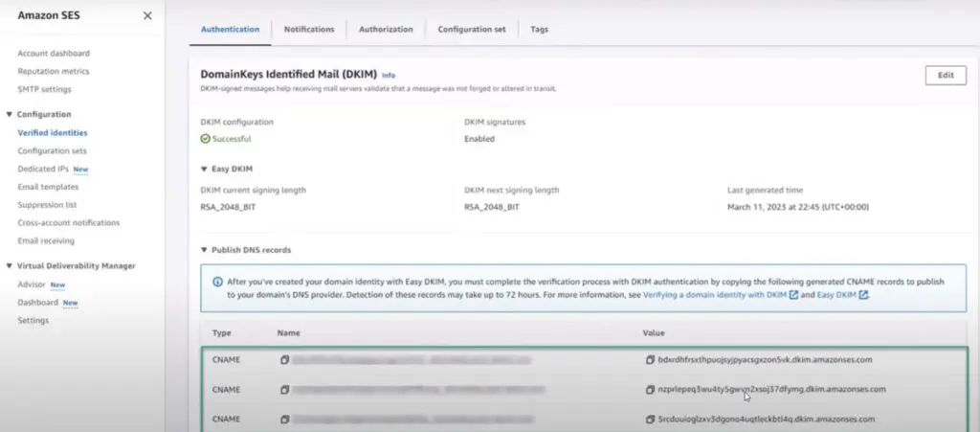Go to SMTP settings in sidebar
Screen dimensions: 980x432
[x=44, y=89]
